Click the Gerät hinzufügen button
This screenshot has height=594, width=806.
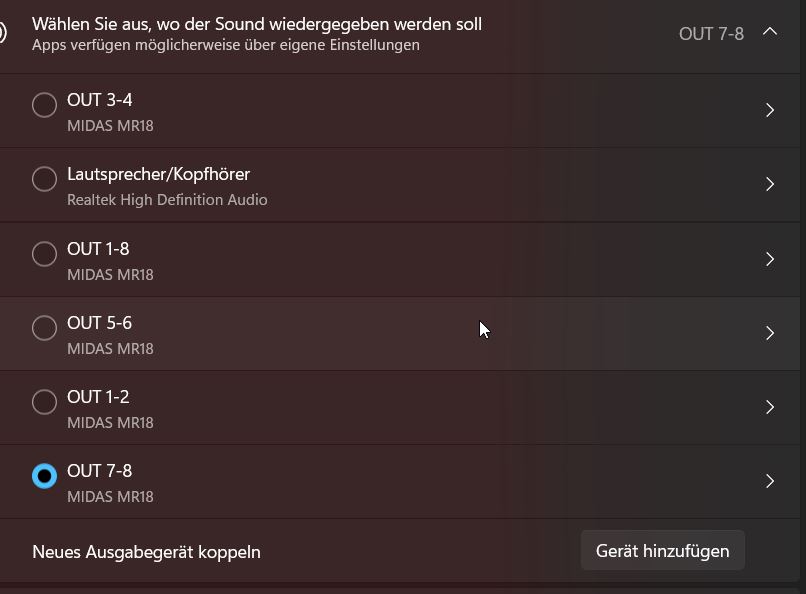[663, 551]
